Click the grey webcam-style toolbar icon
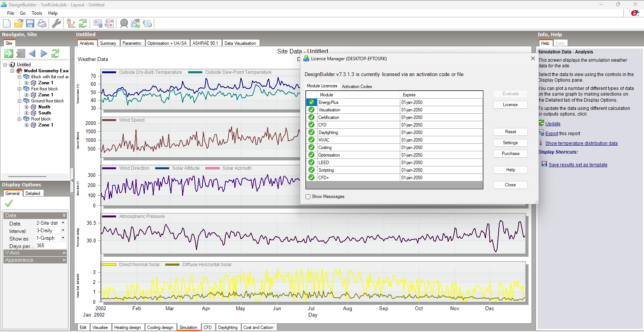This screenshot has height=332, width=644. (x=124, y=23)
